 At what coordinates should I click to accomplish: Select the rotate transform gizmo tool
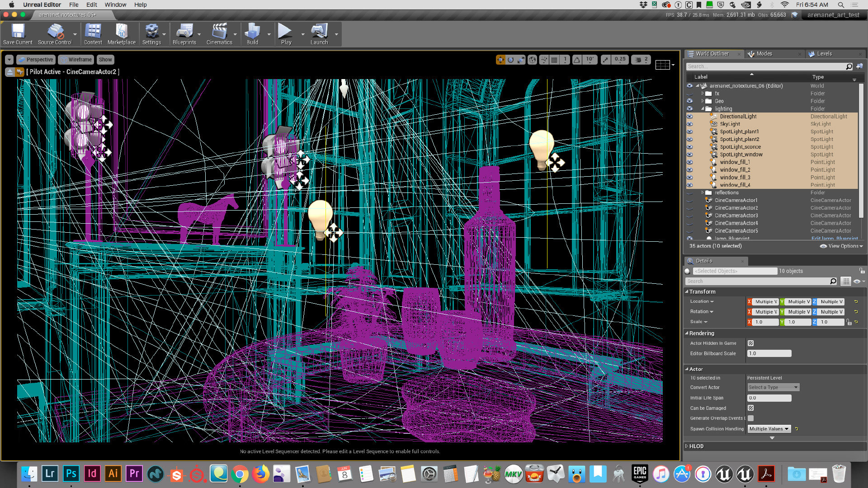[x=511, y=60]
